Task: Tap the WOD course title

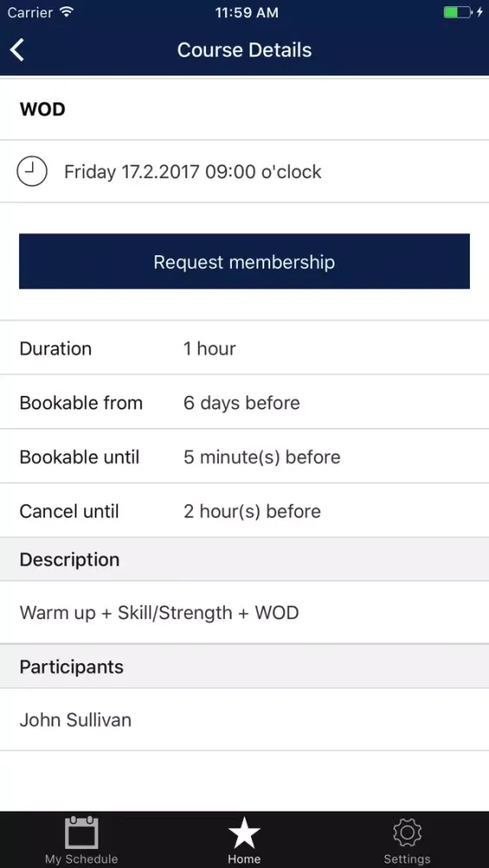Action: [x=43, y=109]
